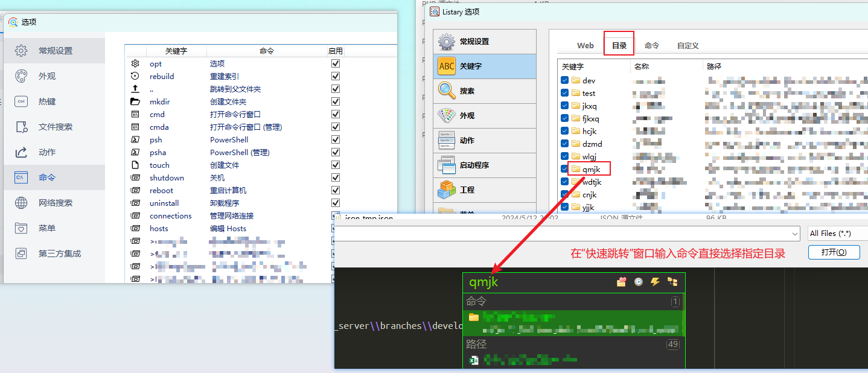Click the rebuild row's refresh icon
Screen dimensions: 868x373
(135, 76)
